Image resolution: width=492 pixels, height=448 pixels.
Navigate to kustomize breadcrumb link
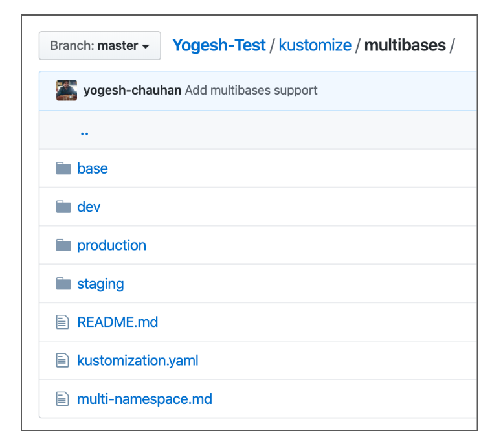click(315, 45)
